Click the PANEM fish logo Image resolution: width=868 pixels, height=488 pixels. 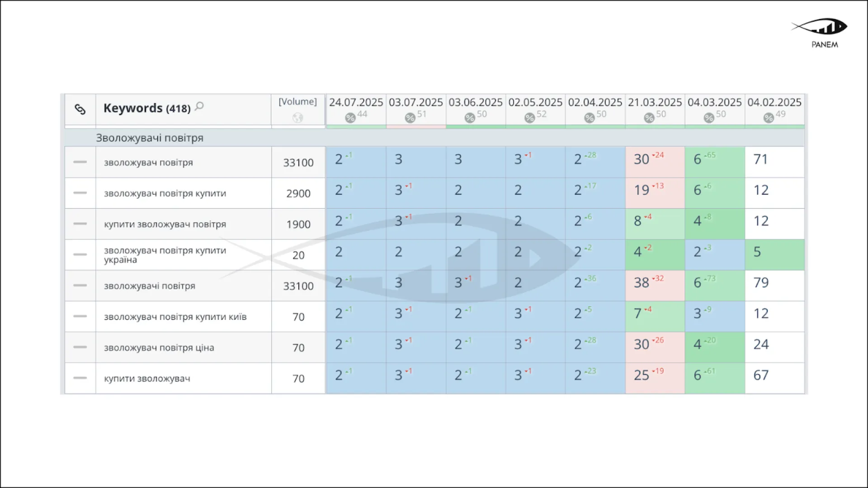tap(821, 28)
